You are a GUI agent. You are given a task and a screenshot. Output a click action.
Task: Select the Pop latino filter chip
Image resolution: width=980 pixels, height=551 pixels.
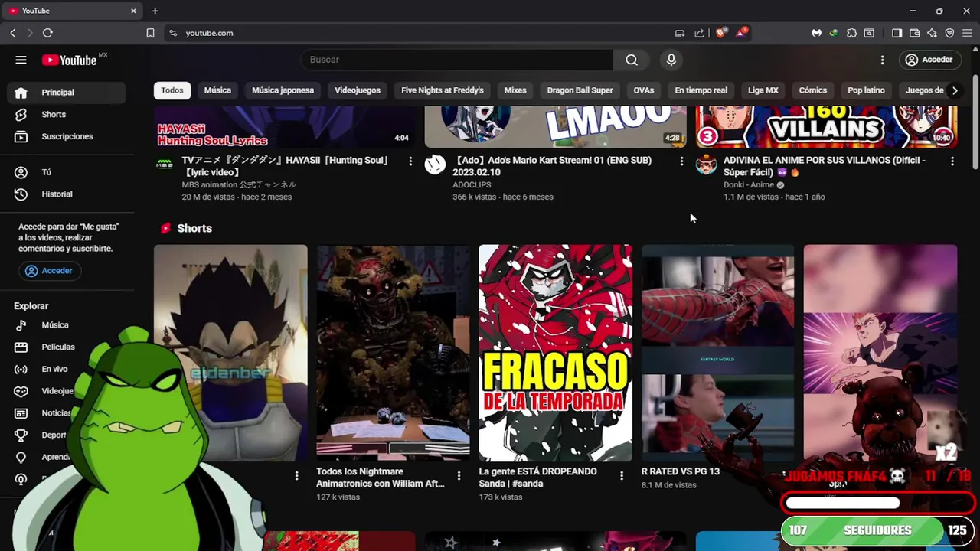pos(866,90)
